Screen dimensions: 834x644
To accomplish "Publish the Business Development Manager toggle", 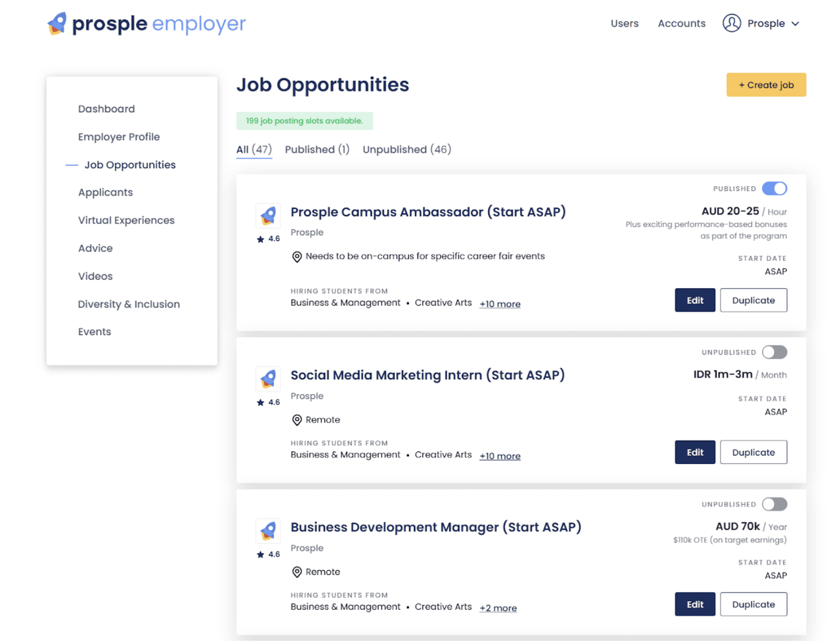I will coord(774,504).
